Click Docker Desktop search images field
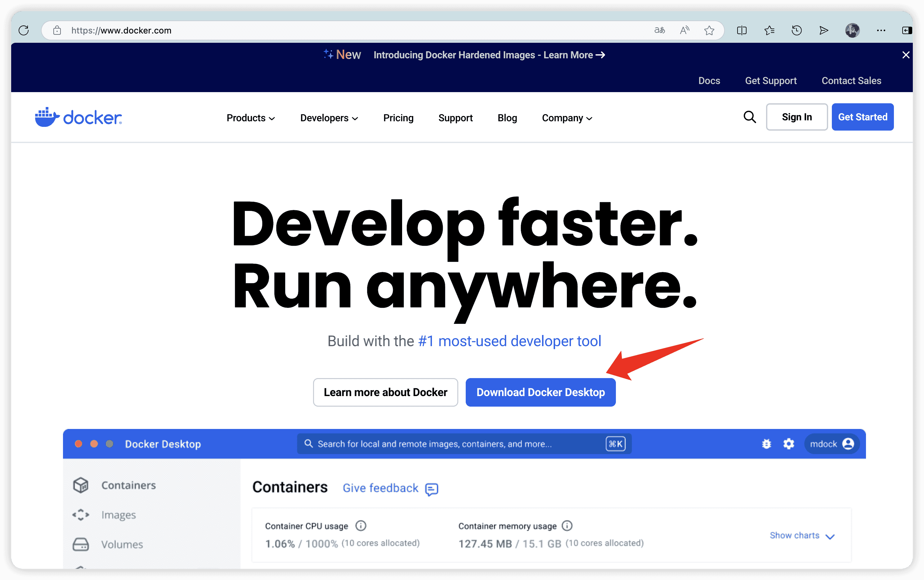This screenshot has width=924, height=580. click(464, 444)
